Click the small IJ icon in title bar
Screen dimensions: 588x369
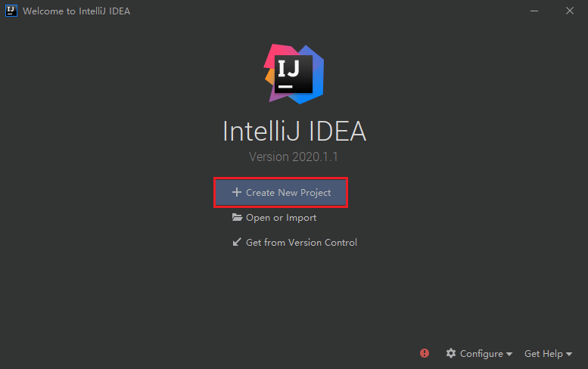pyautogui.click(x=11, y=11)
